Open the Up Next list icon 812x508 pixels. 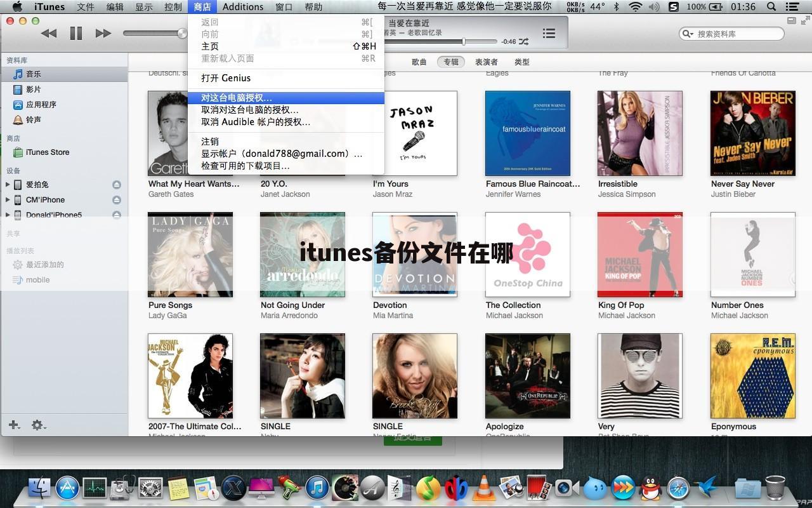pyautogui.click(x=549, y=33)
